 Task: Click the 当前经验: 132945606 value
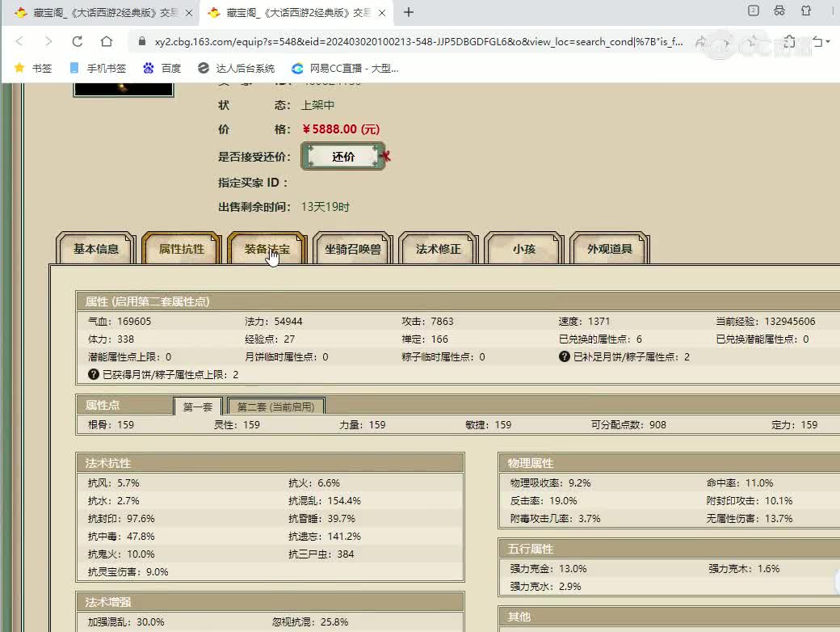(x=766, y=321)
